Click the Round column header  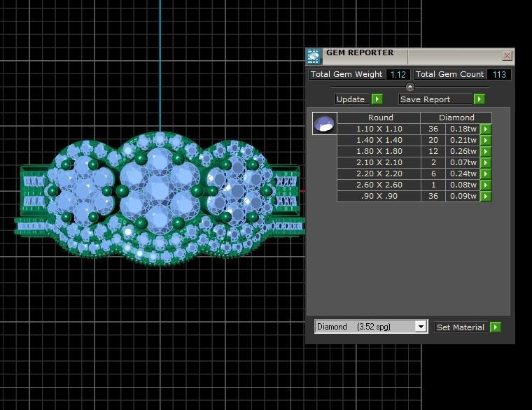coord(379,118)
